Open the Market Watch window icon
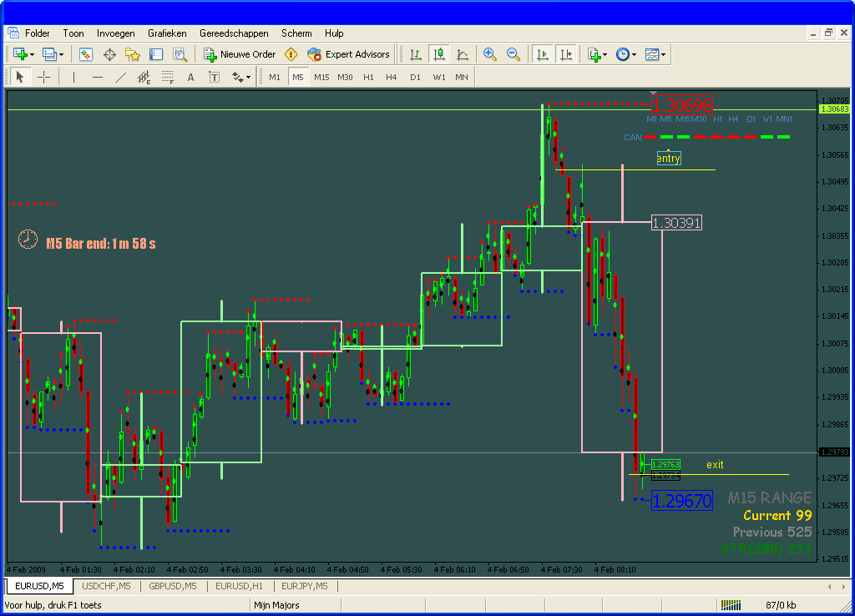This screenshot has height=616, width=855. 85,54
